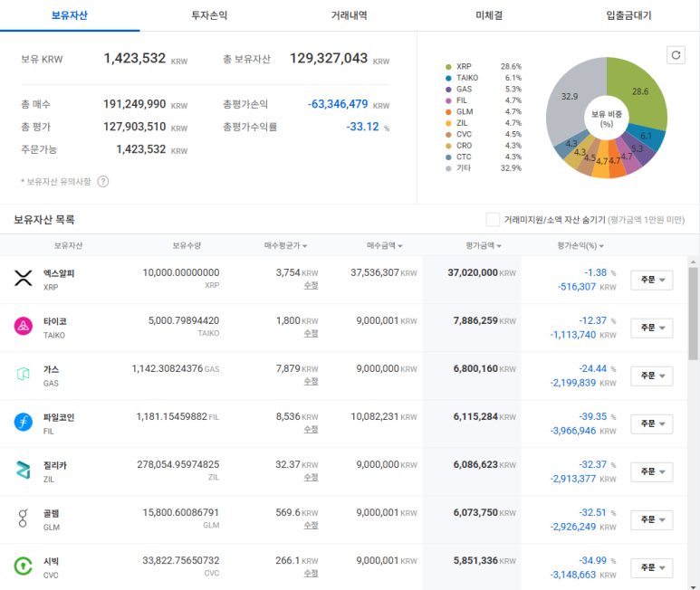Screen dimensions: 700x590
Task: Open the 투자손익 tab
Action: click(x=209, y=15)
